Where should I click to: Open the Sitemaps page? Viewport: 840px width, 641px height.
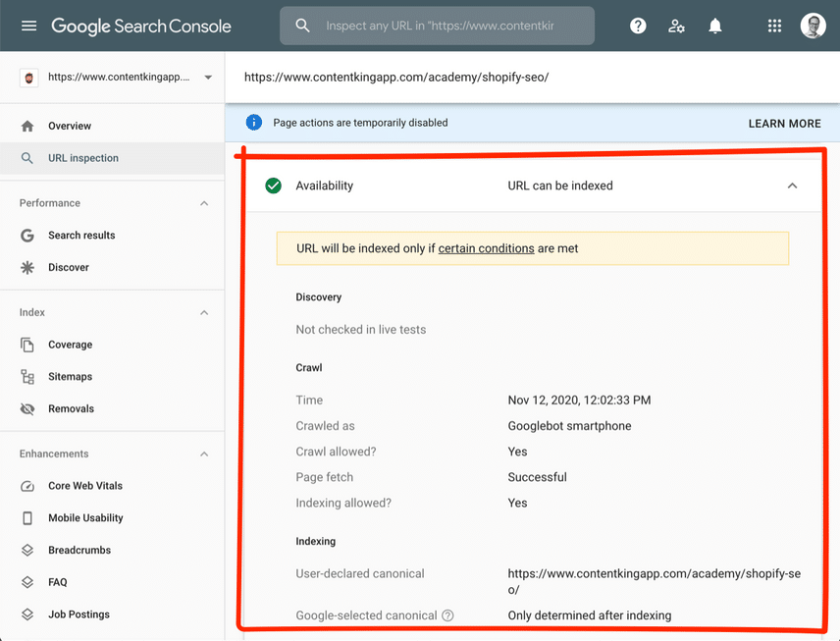(x=70, y=377)
